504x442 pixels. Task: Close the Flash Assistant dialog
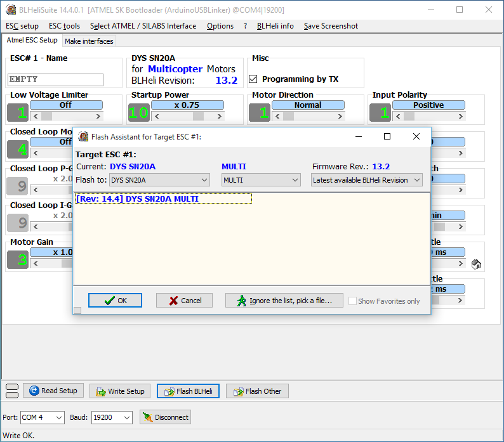click(x=416, y=136)
